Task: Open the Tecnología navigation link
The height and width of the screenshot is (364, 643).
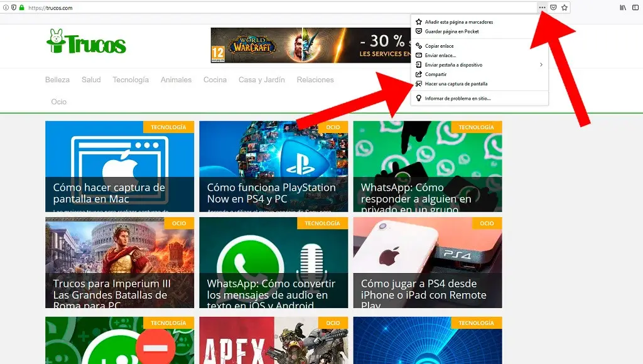Action: tap(131, 80)
